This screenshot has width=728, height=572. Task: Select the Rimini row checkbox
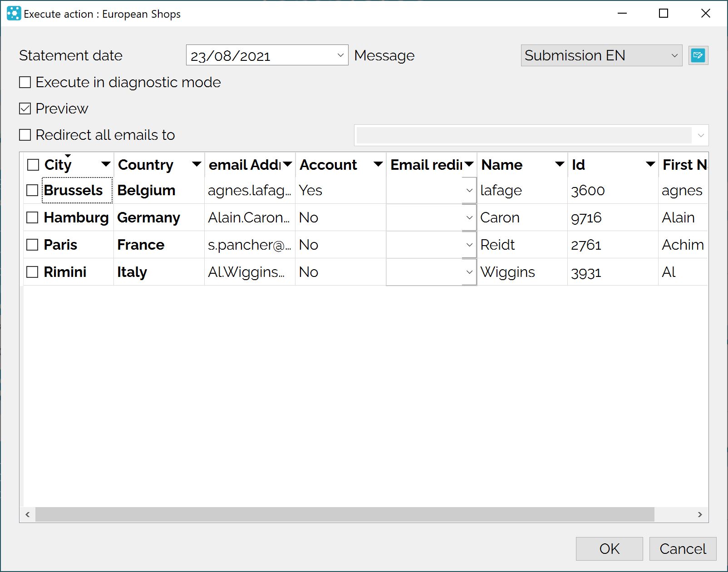(32, 272)
